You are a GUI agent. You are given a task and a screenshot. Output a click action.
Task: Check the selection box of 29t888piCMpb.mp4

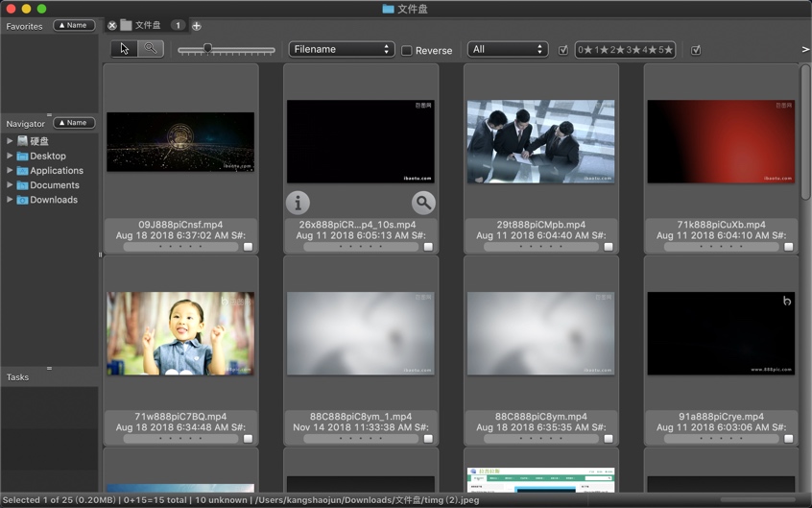609,247
